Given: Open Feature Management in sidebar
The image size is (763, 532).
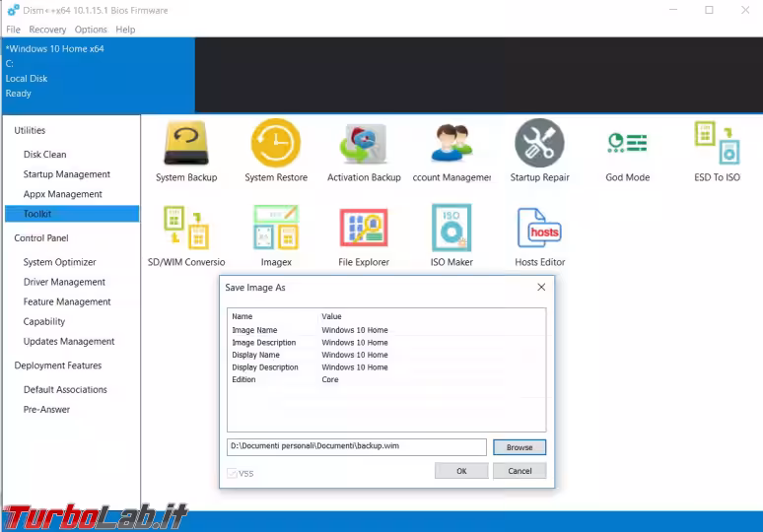Looking at the screenshot, I should coord(67,302).
